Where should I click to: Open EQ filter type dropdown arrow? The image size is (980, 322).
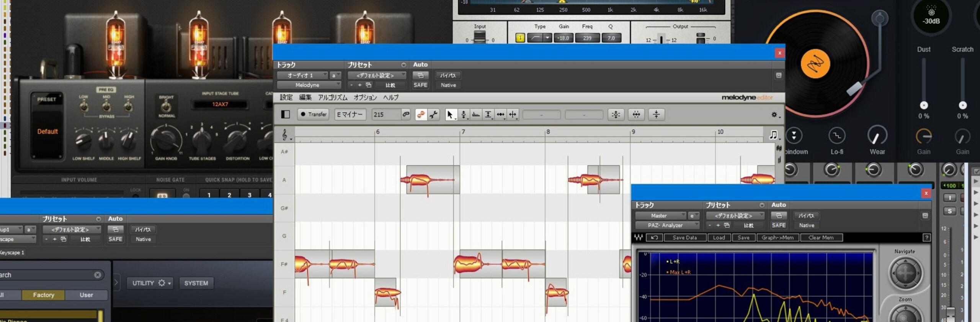[x=547, y=38]
